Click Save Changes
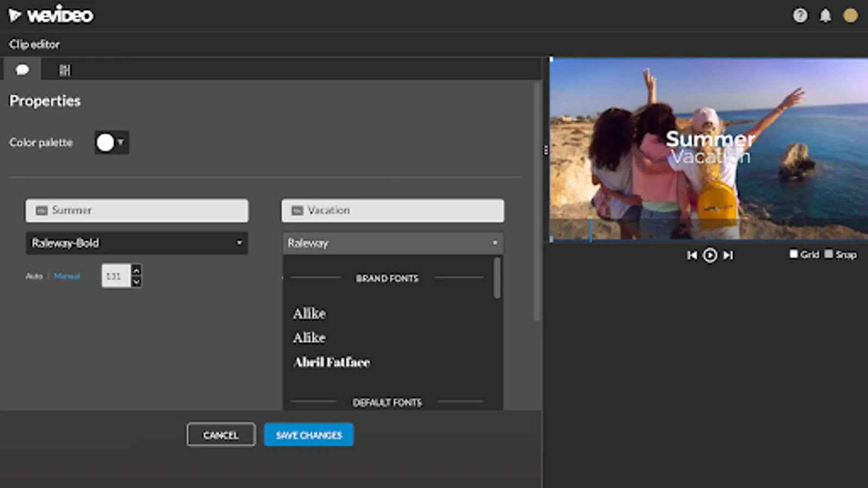868x488 pixels. 309,435
